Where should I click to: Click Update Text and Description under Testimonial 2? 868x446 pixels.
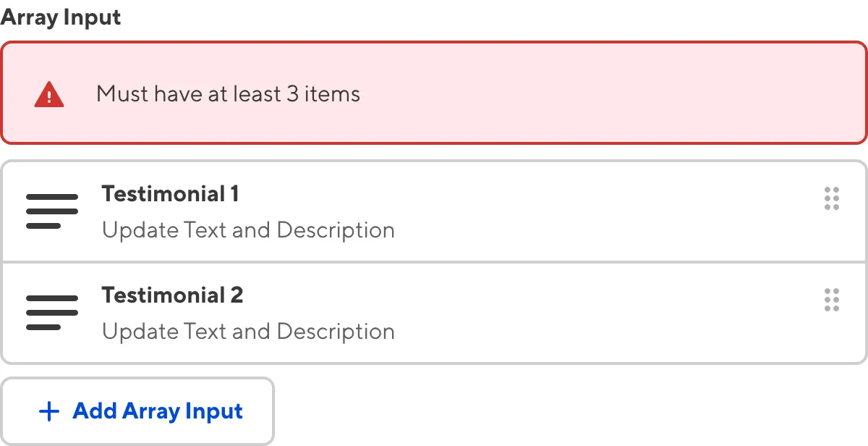tap(249, 331)
